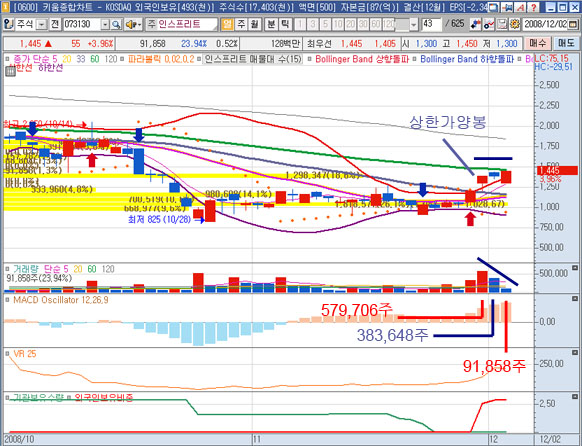Viewport: 582px width, 446px height.
Task: Open the chart settings gear icon
Action: [x=514, y=24]
